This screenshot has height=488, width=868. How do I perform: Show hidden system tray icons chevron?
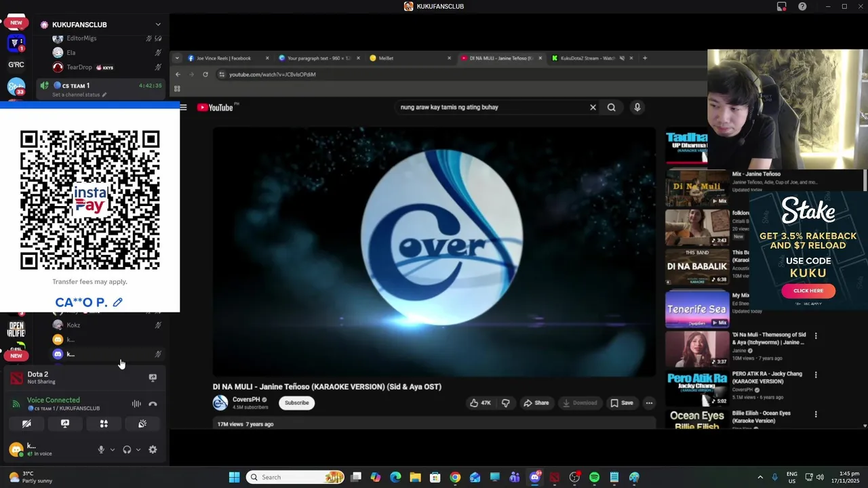click(x=760, y=477)
